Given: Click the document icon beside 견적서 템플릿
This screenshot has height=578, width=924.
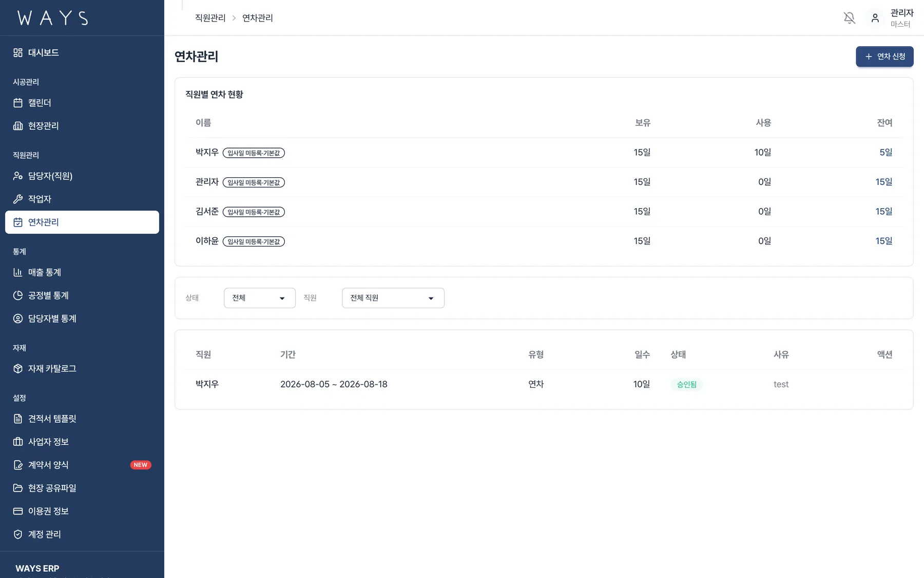Looking at the screenshot, I should tap(18, 419).
